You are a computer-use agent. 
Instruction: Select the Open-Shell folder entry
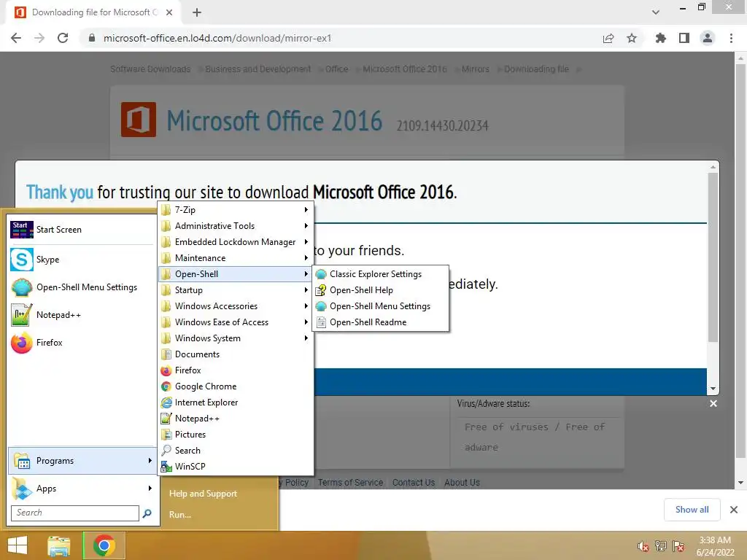click(236, 274)
